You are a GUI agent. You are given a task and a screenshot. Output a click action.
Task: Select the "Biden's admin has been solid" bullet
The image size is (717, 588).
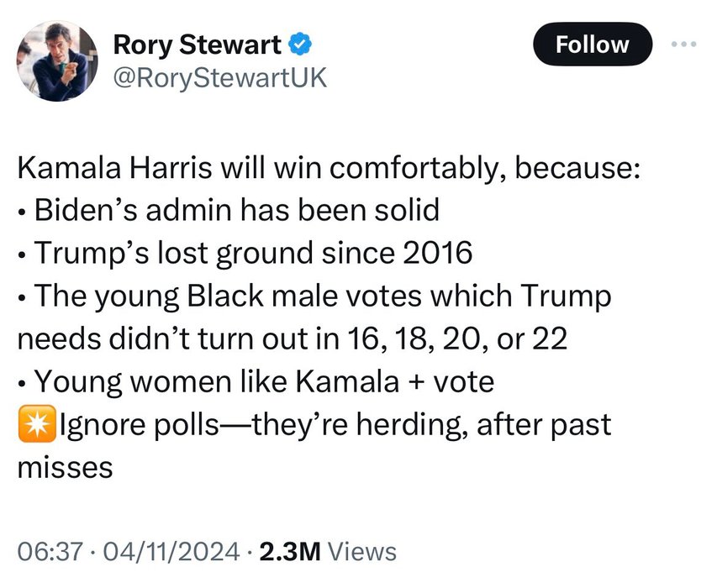click(x=235, y=210)
